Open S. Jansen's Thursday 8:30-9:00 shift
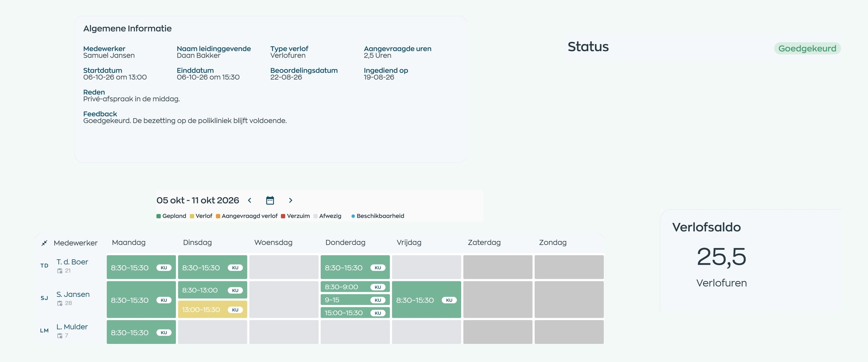This screenshot has width=868, height=362. coord(355,287)
